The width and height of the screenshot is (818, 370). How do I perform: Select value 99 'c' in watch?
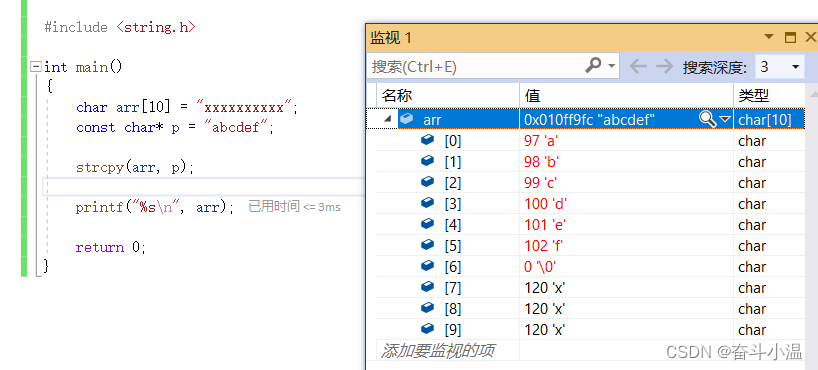click(542, 183)
